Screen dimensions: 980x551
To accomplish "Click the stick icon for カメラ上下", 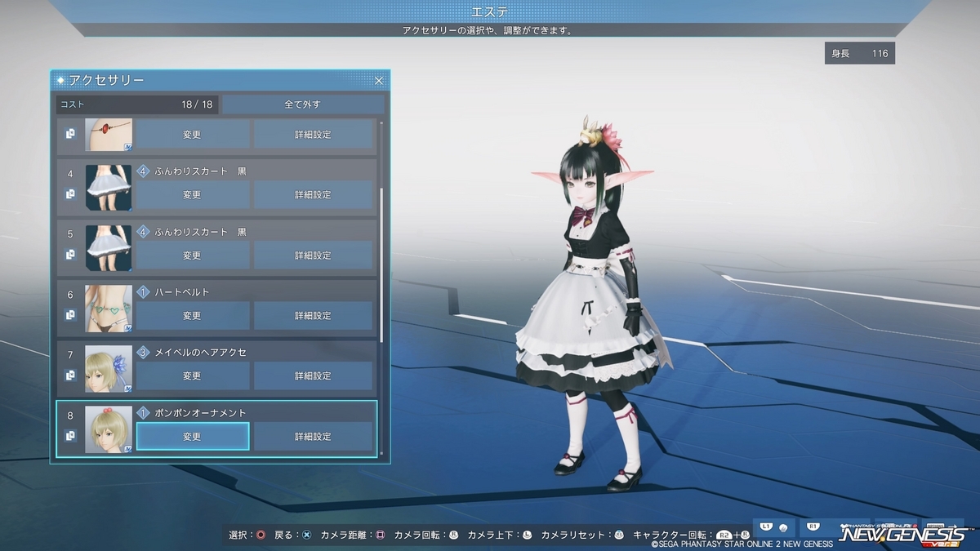I will click(527, 535).
